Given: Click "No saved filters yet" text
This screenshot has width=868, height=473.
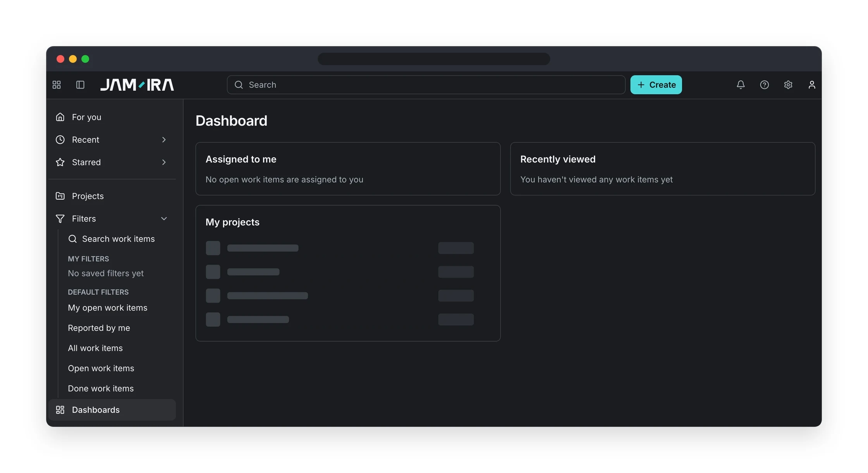Looking at the screenshot, I should tap(106, 273).
